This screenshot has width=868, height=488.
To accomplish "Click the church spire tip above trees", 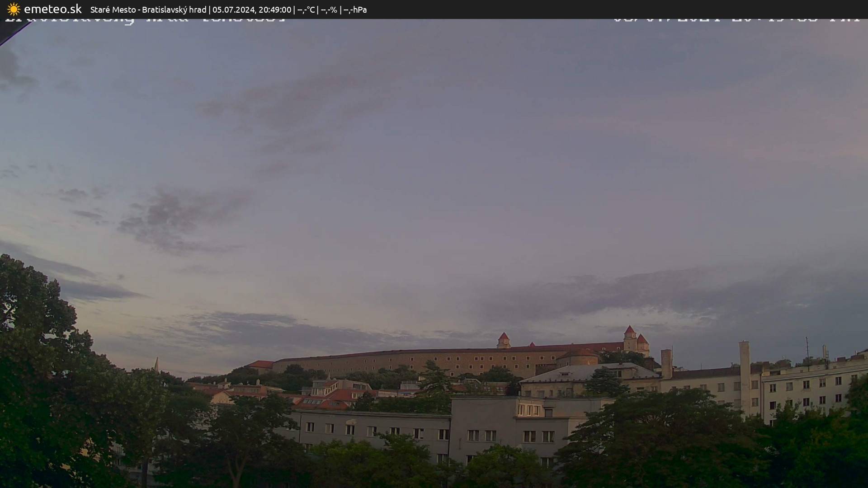I will (156, 361).
